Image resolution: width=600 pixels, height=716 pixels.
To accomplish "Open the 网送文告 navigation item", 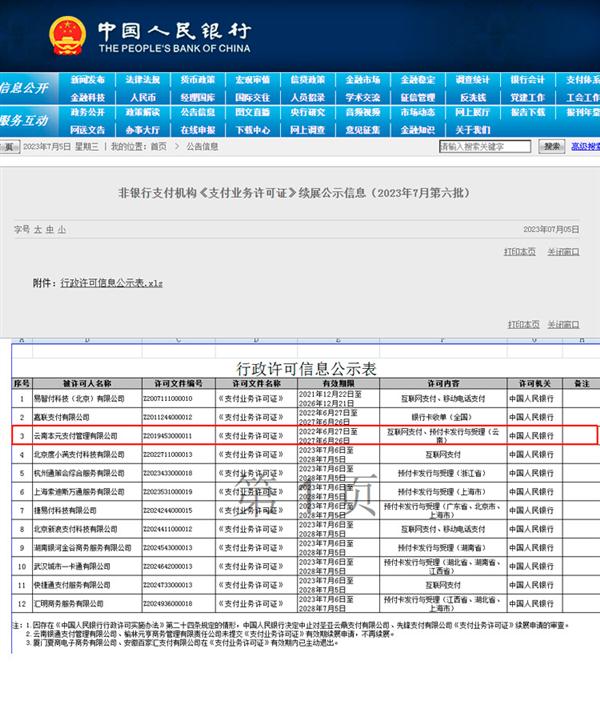I will [x=88, y=130].
